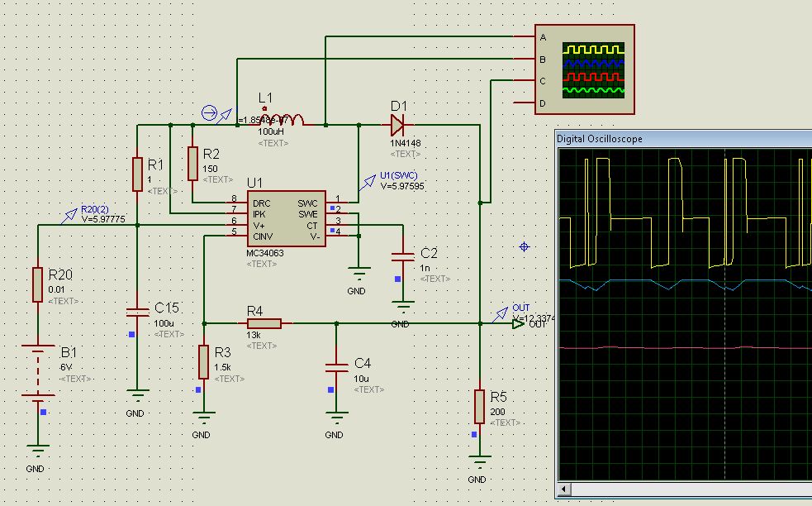Select the L1 100uH inductor symbol
The image size is (812, 506).
(x=282, y=120)
